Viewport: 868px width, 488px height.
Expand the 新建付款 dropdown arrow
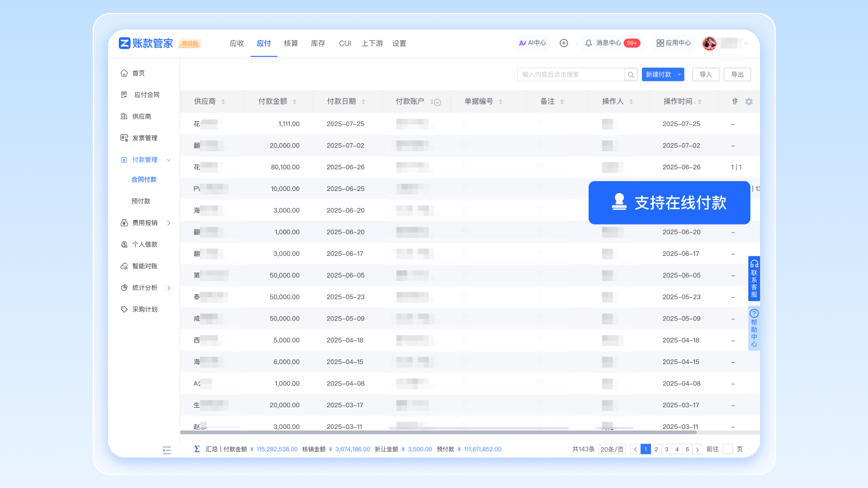(x=679, y=75)
